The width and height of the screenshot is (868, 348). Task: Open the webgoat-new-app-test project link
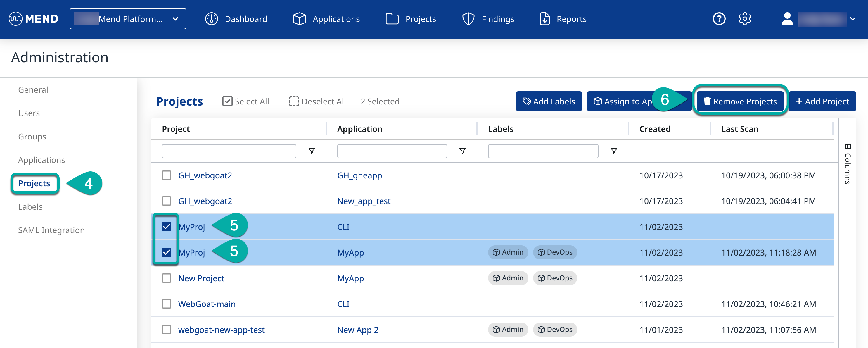[x=221, y=330]
